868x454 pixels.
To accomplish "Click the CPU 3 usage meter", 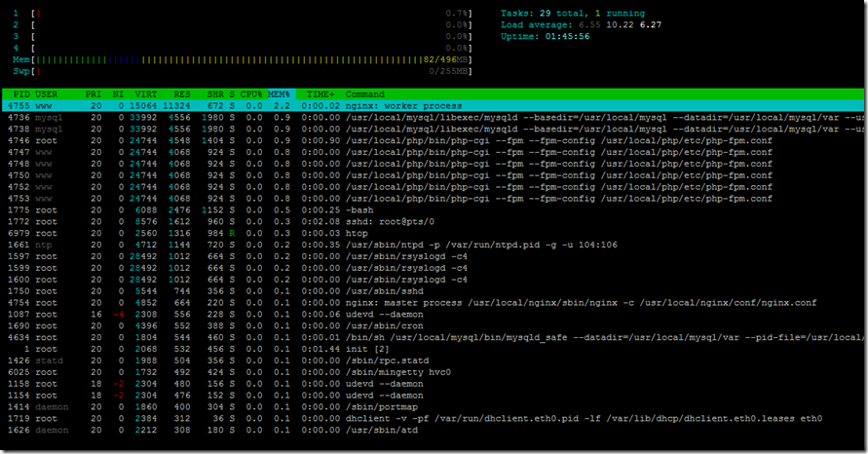I will [x=243, y=37].
